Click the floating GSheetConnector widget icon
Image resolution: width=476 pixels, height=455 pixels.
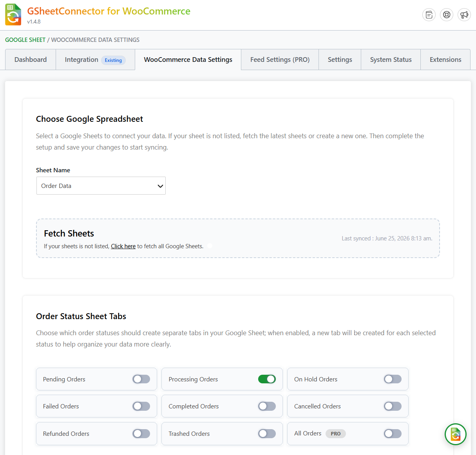pyautogui.click(x=456, y=434)
